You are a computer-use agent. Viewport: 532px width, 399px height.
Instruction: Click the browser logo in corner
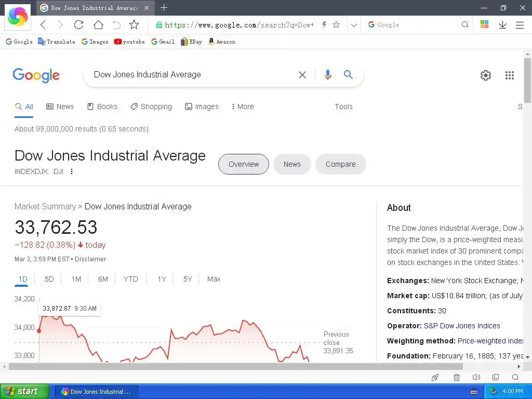pyautogui.click(x=18, y=17)
